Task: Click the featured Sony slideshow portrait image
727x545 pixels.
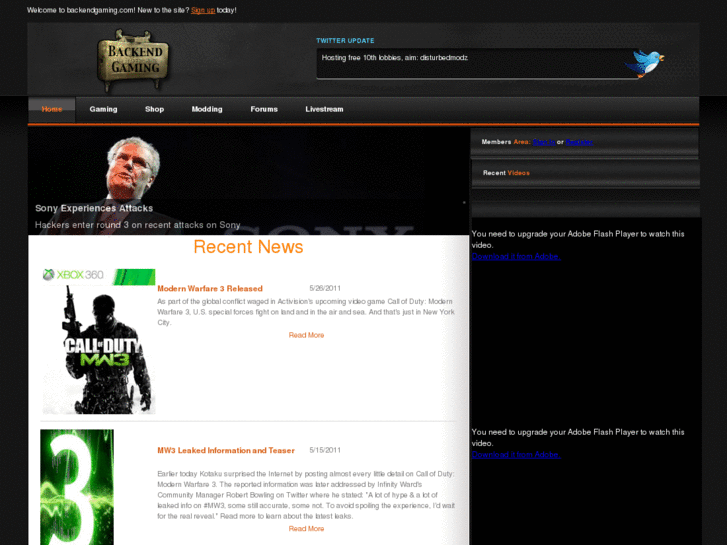Action: point(249,181)
